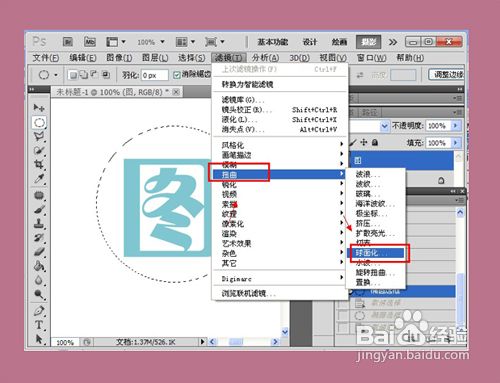Image resolution: width=500 pixels, height=383 pixels.
Task: Show more workspaces with the >> chevron
Action: pyautogui.click(x=393, y=42)
